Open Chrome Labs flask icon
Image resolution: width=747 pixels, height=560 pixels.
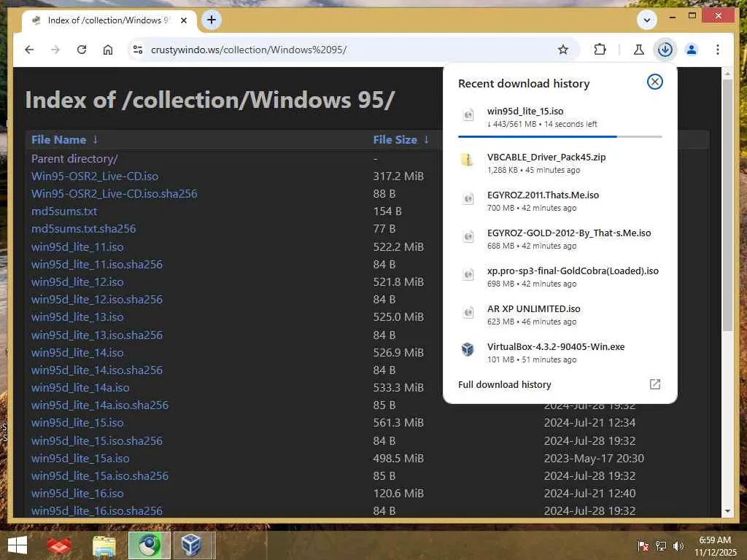click(639, 50)
